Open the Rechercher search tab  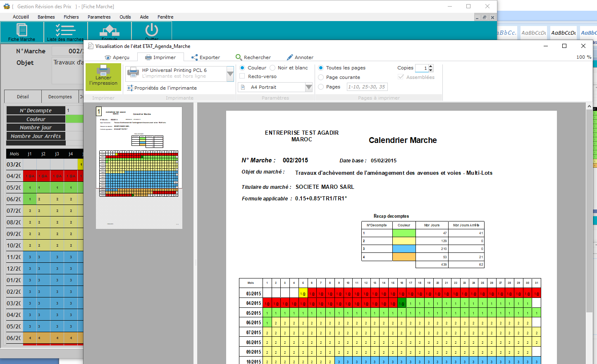pyautogui.click(x=253, y=57)
